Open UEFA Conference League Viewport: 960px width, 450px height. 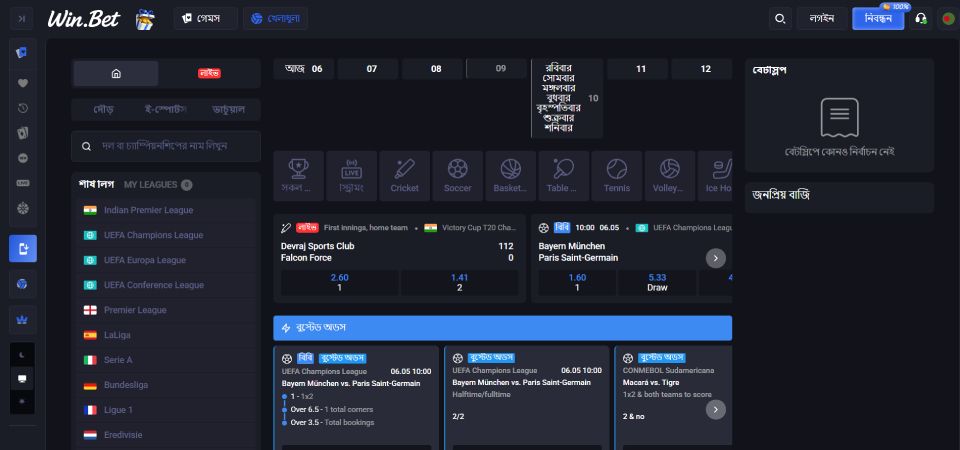click(x=166, y=285)
